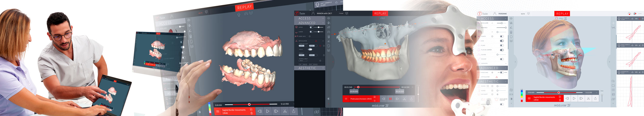The height and width of the screenshot is (116, 644).
Task: Pause the Protrusion/Incision playback
Action: pos(390,99)
